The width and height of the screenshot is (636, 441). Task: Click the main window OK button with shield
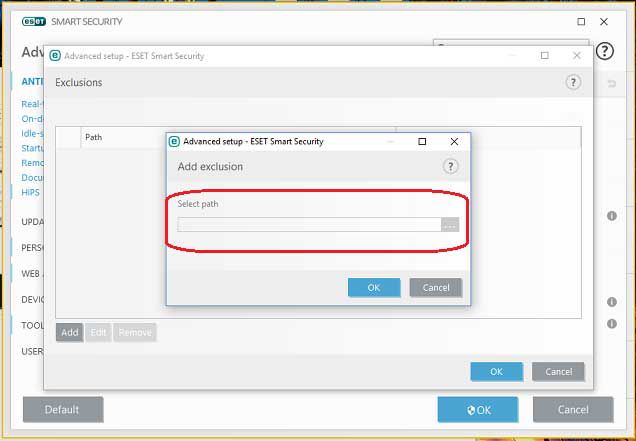point(478,409)
